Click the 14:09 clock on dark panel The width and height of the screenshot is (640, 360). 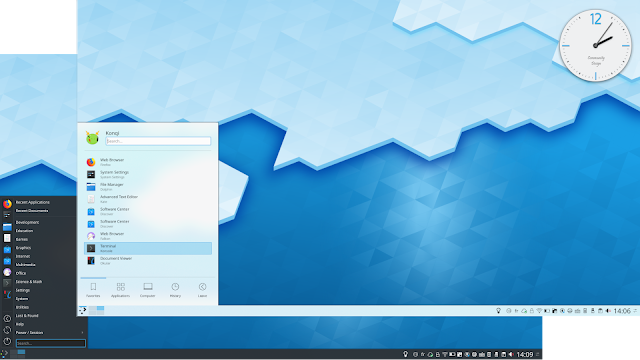pyautogui.click(x=524, y=355)
